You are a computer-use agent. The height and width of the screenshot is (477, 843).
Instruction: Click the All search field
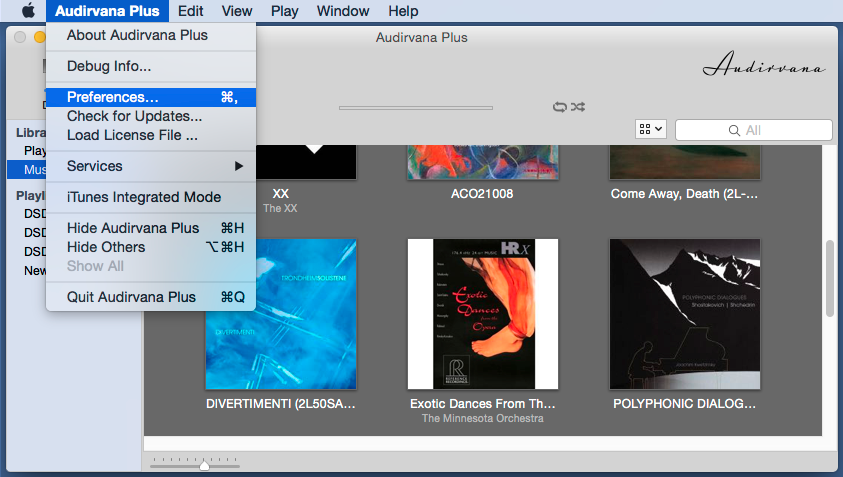754,130
